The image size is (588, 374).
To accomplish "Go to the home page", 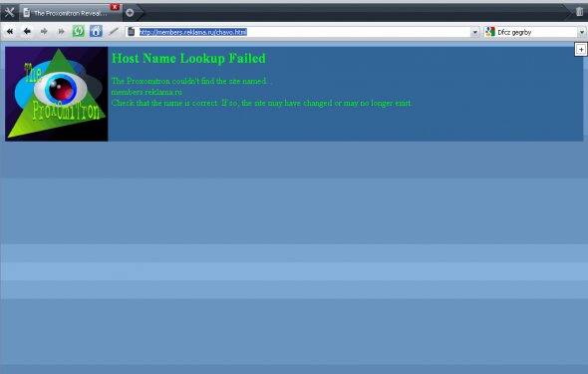I will pos(96,31).
